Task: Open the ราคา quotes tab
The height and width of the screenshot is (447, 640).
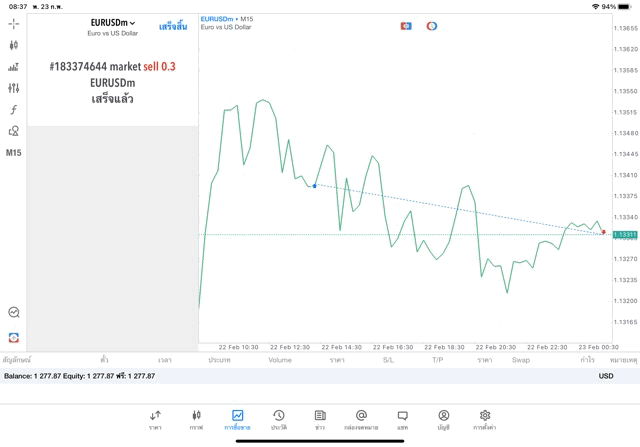Action: [x=155, y=420]
